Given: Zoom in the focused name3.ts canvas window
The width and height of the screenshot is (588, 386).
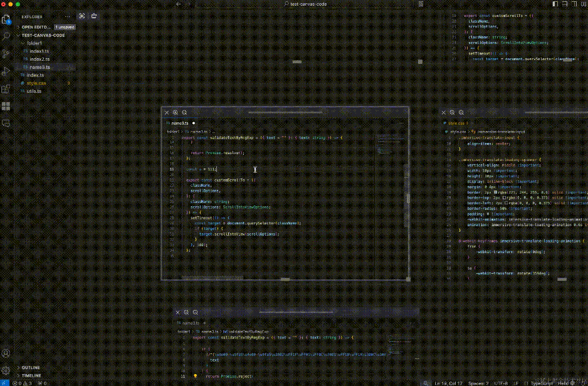Looking at the screenshot, I should pos(176,112).
